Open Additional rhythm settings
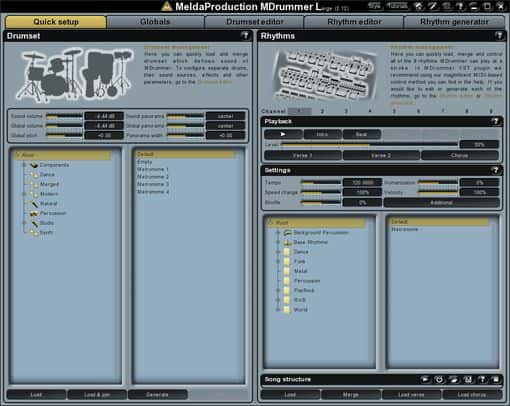Screen dimensions: 510x406 click(x=442, y=202)
